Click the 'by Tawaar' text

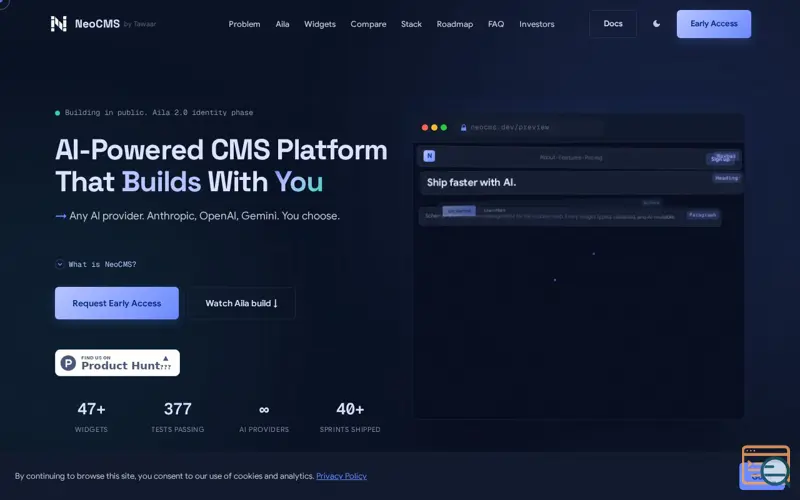tap(140, 24)
